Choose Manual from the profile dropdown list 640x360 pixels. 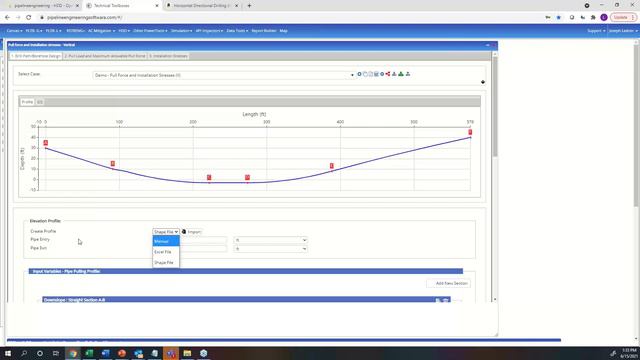pos(166,241)
